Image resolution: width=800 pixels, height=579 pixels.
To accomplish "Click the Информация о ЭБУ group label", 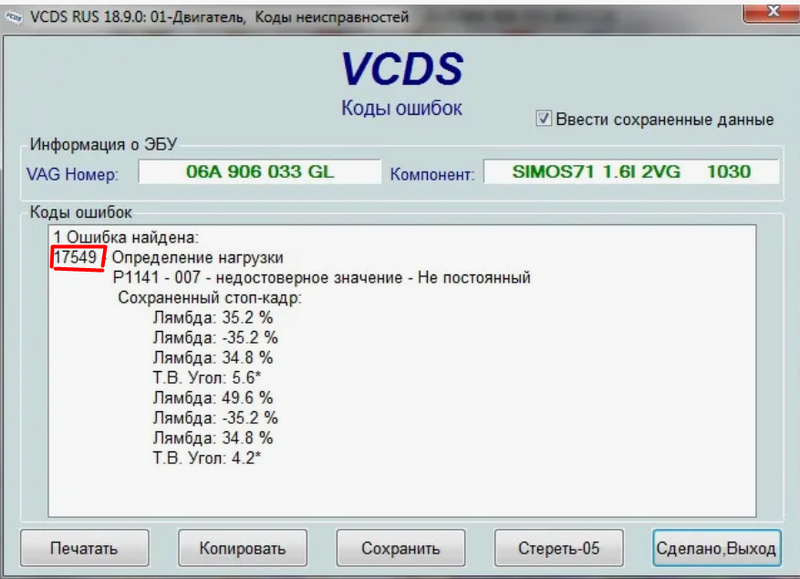I will tap(103, 144).
